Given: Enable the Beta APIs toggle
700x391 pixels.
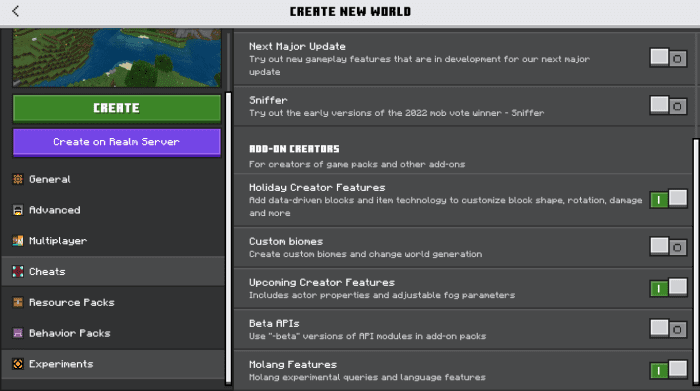Looking at the screenshot, I should 668,329.
